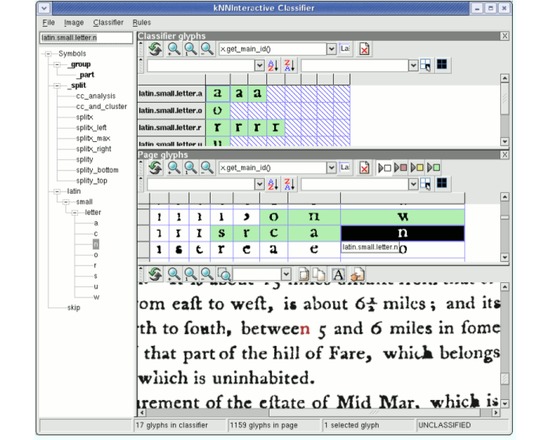Viewport: 550px width, 440px height.
Task: Close the Page glyphs panel
Action: click(x=504, y=155)
